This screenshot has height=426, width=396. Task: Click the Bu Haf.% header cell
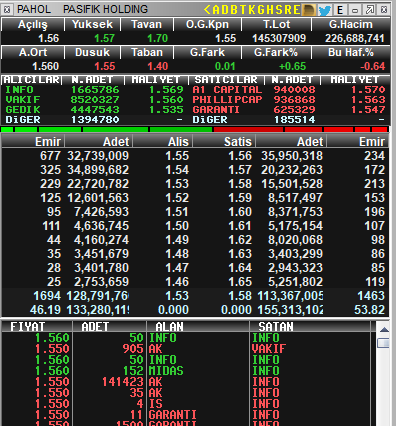[x=351, y=52]
